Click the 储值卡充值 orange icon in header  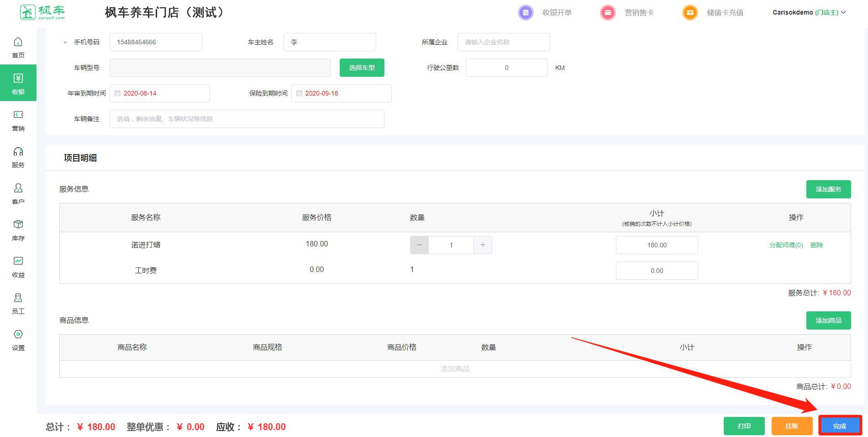click(x=689, y=13)
